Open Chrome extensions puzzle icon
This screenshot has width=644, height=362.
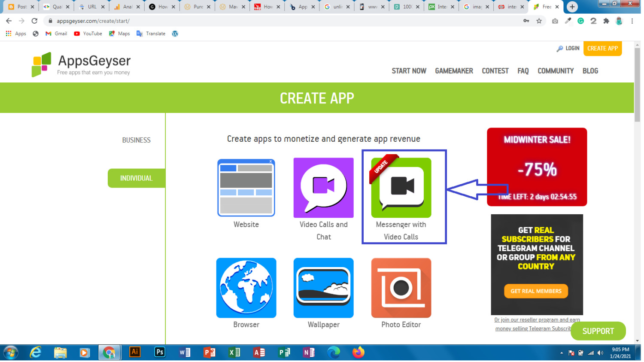coord(606,21)
